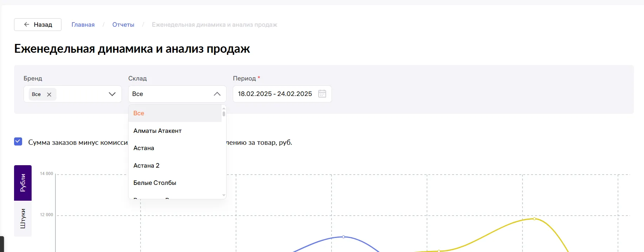Switch chart to Рубли tab
The width and height of the screenshot is (644, 252).
(23, 183)
